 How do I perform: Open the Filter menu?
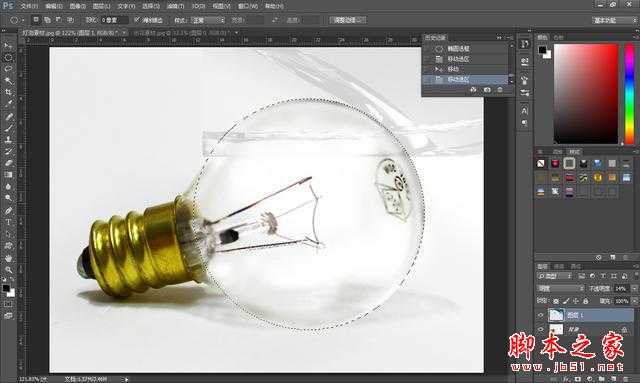(x=175, y=6)
